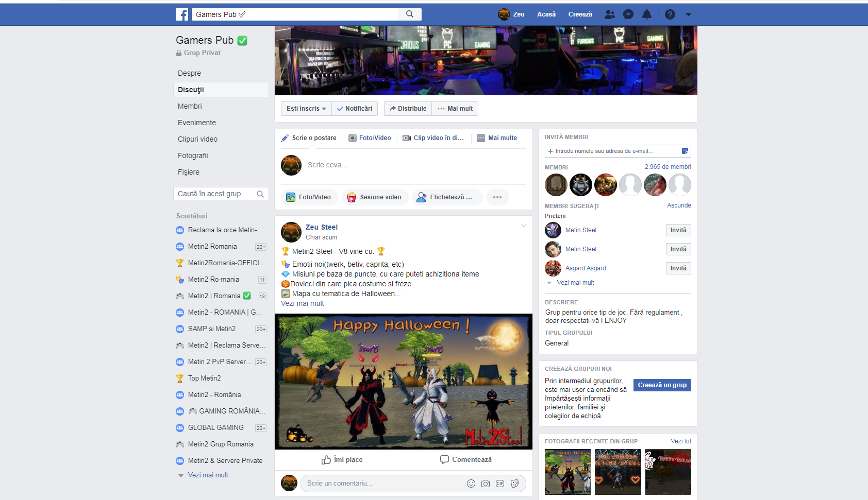Image resolution: width=868 pixels, height=500 pixels.
Task: Select the Discuții tab
Action: (x=221, y=90)
